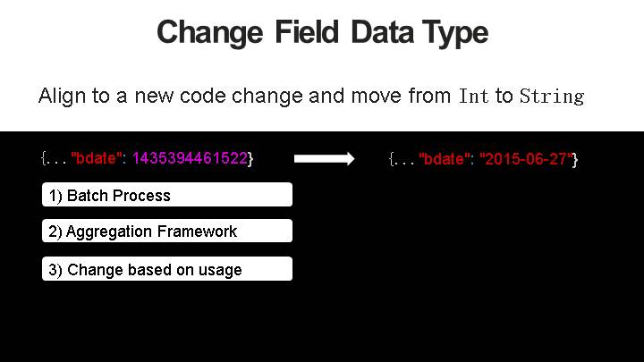
Task: Click the opening brace before the arrow
Action: pyautogui.click(x=43, y=159)
